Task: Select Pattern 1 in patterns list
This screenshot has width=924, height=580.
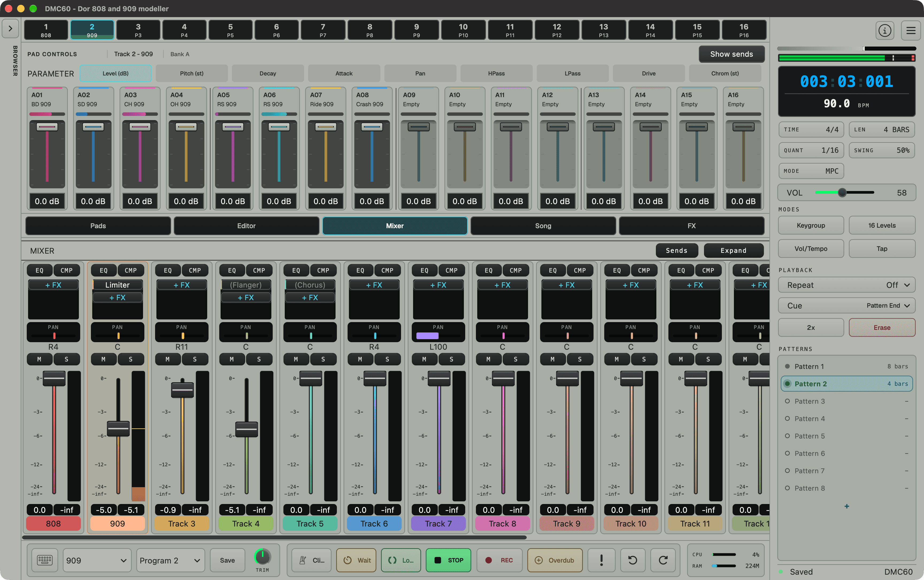Action: coord(846,366)
